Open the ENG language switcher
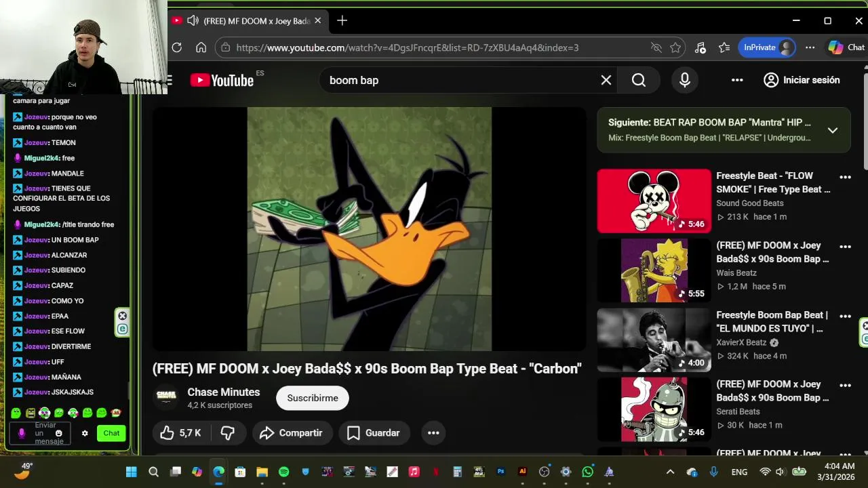Image resolution: width=868 pixels, height=488 pixels. (739, 472)
